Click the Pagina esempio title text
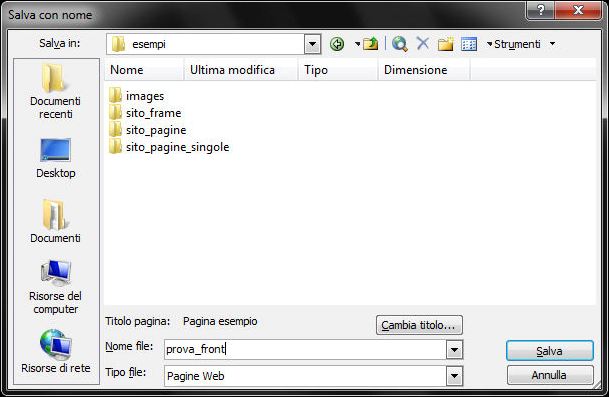Screen dimensions: 609x397 tap(220, 321)
